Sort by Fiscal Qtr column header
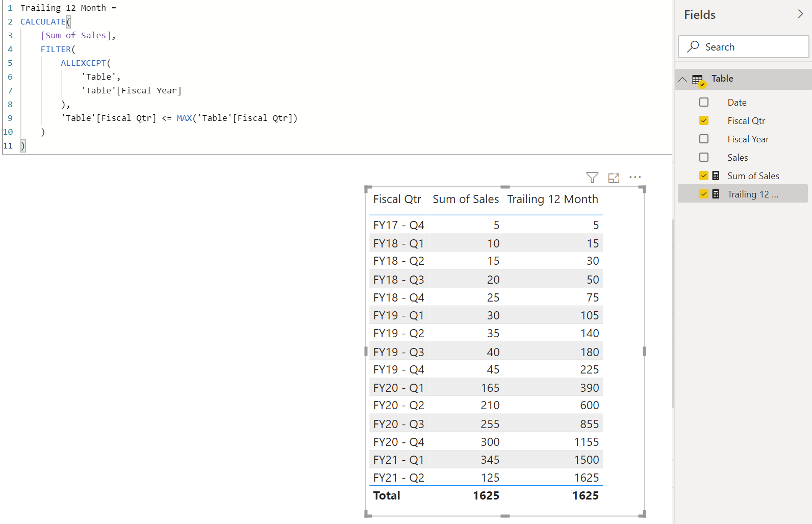 (397, 199)
